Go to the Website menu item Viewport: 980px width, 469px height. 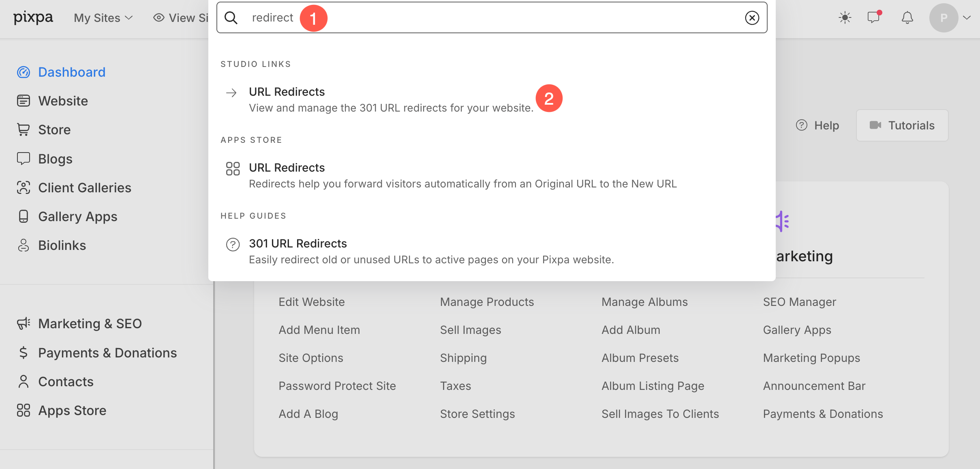coord(63,101)
